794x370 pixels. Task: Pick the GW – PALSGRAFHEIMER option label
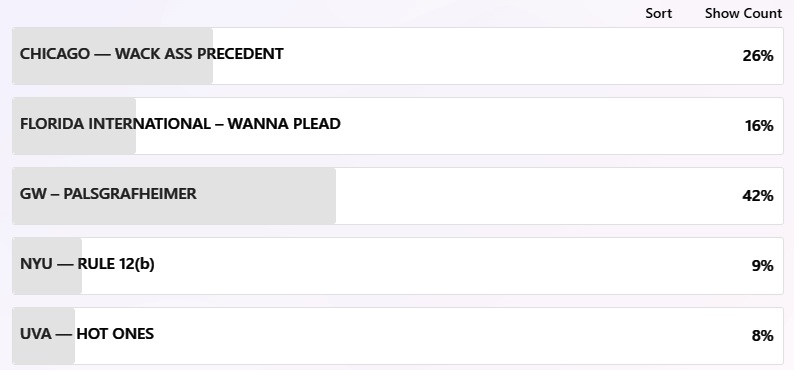pyautogui.click(x=108, y=193)
